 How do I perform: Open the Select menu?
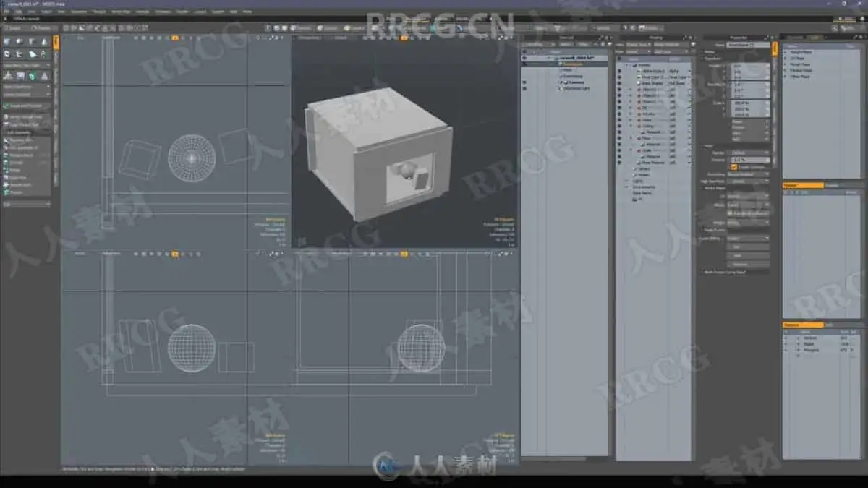click(x=46, y=12)
